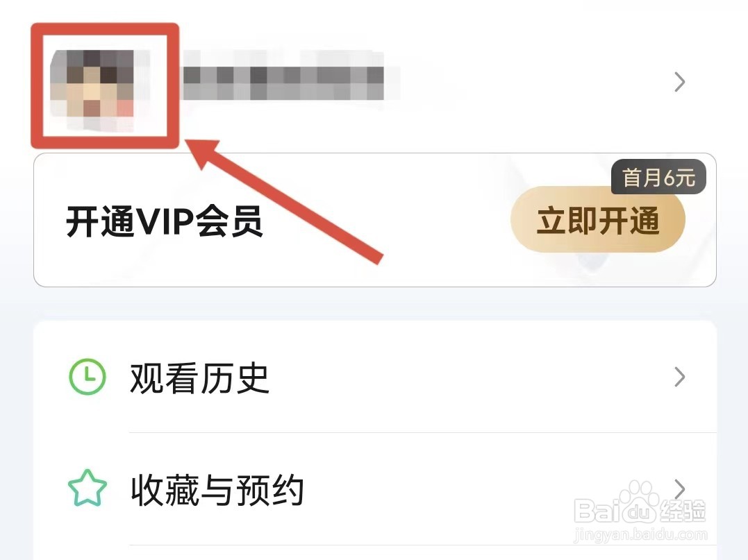
Task: Click the red arrow annotation head
Action: (x=203, y=151)
